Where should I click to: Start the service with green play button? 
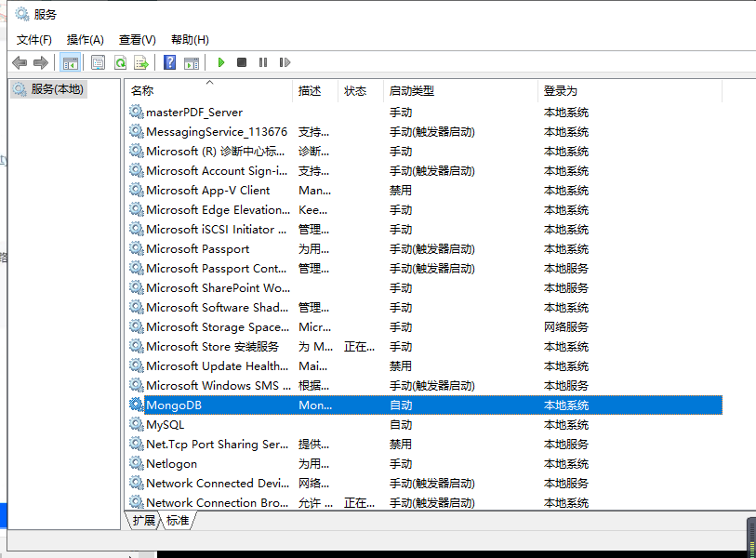point(220,62)
